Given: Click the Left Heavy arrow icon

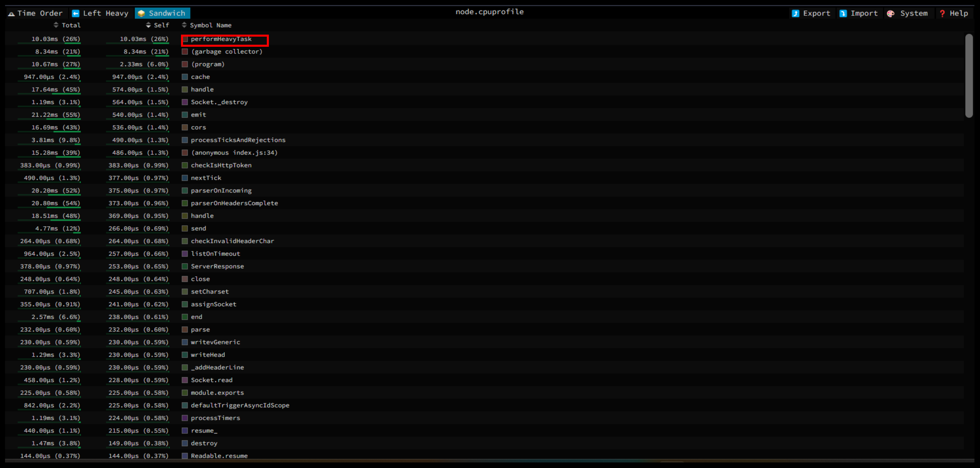Looking at the screenshot, I should point(76,13).
